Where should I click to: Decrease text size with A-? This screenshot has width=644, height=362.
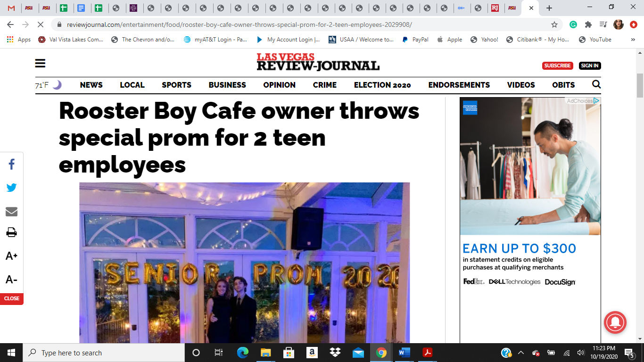[11, 280]
